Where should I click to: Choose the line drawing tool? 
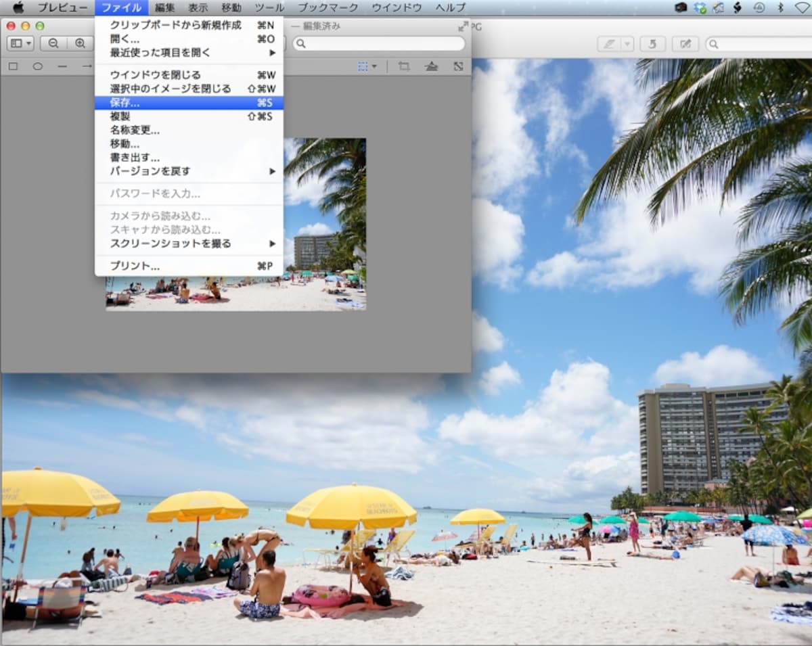[x=62, y=66]
